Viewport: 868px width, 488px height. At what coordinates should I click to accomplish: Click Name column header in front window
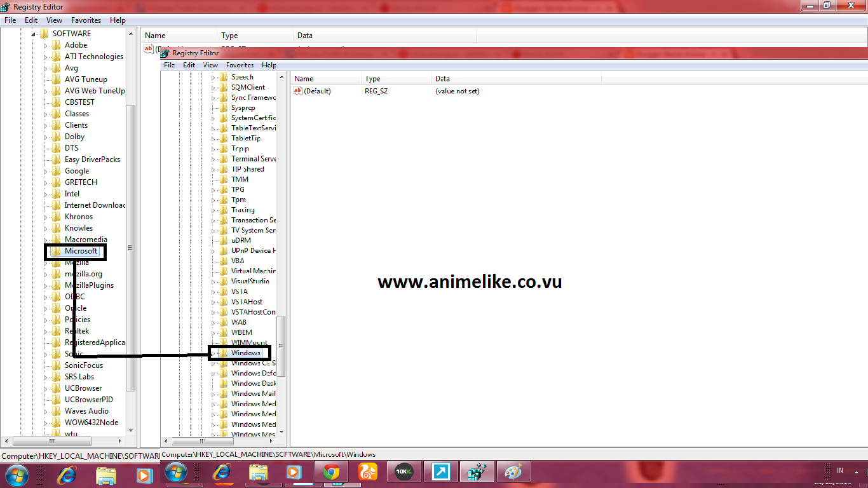(326, 79)
